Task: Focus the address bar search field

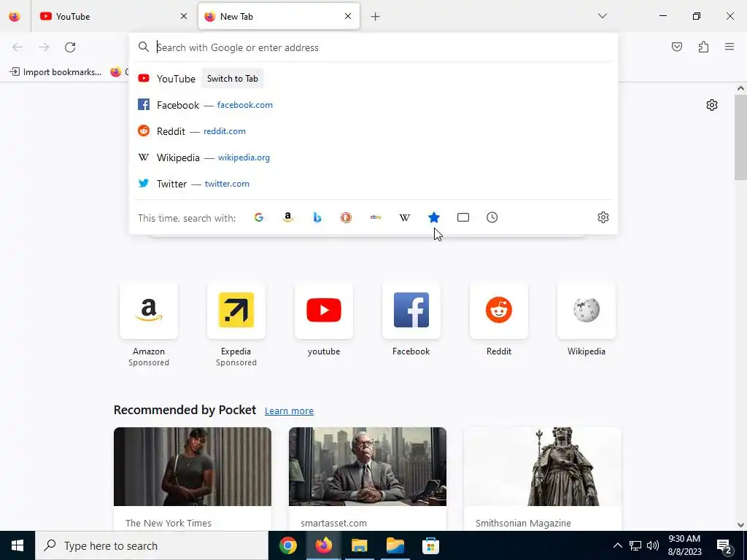Action: point(373,47)
